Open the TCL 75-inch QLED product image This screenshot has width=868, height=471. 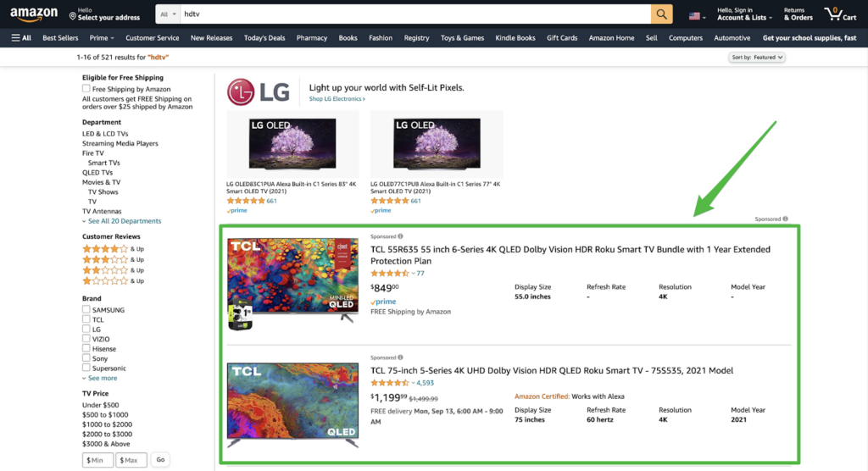(x=292, y=405)
